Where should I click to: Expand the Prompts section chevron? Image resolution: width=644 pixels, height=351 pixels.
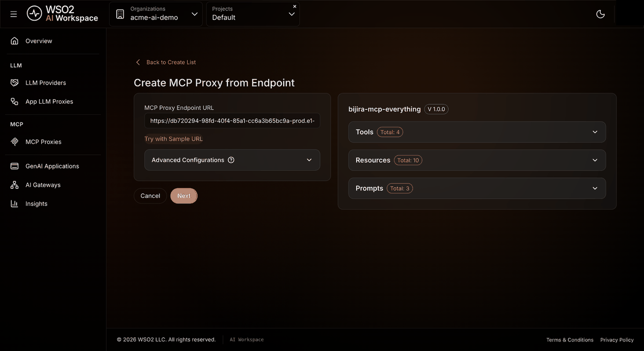click(x=595, y=188)
